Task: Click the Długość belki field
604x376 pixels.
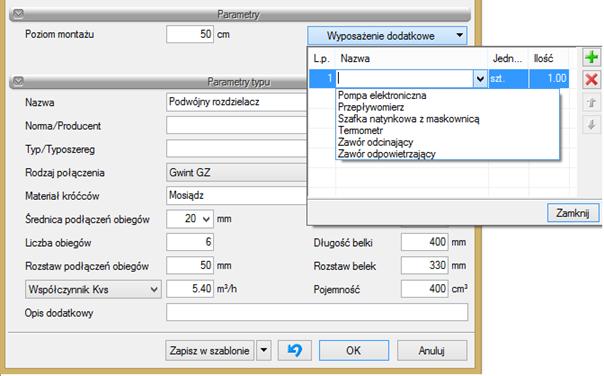Action: [x=424, y=242]
